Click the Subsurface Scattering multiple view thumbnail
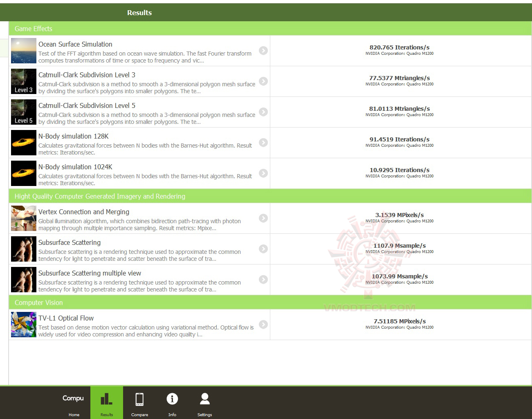The image size is (532, 419). point(24,280)
